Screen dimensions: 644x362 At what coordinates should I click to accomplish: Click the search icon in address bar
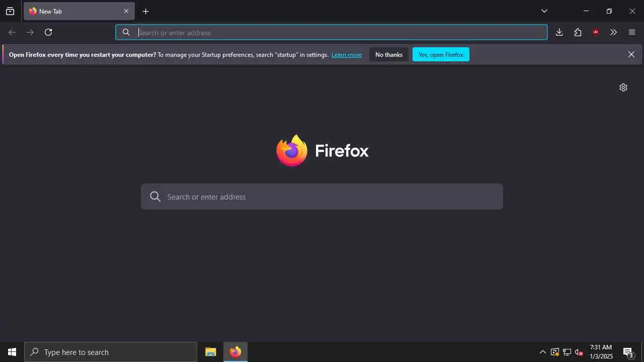coord(126,32)
